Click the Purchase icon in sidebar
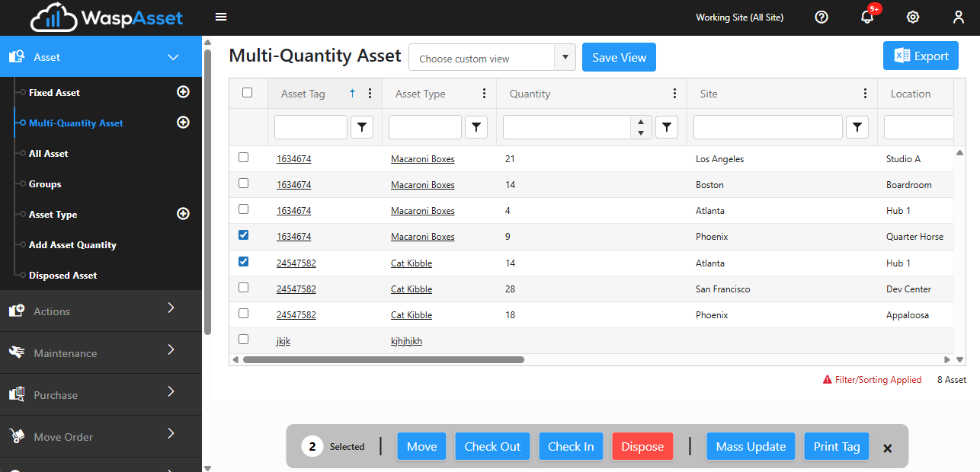 coord(17,394)
